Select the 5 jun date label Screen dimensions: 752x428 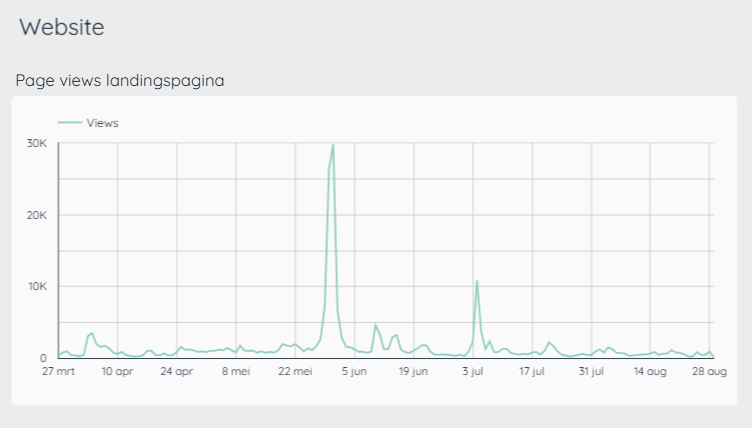click(355, 371)
